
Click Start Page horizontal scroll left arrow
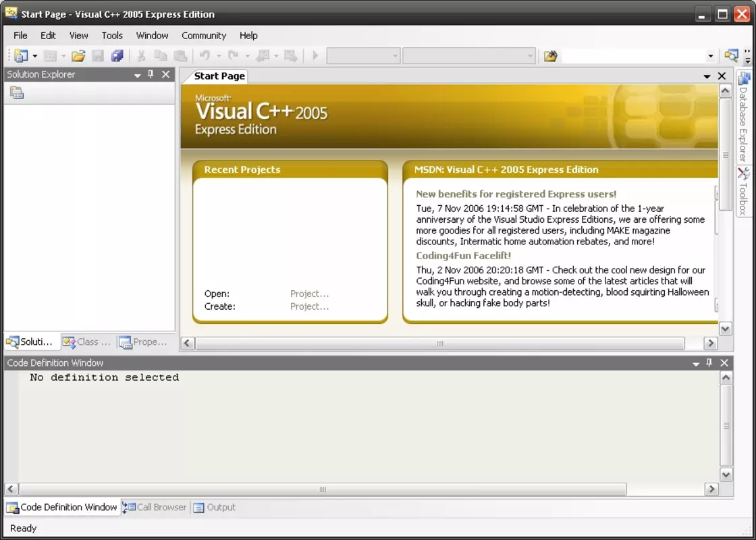pos(188,344)
